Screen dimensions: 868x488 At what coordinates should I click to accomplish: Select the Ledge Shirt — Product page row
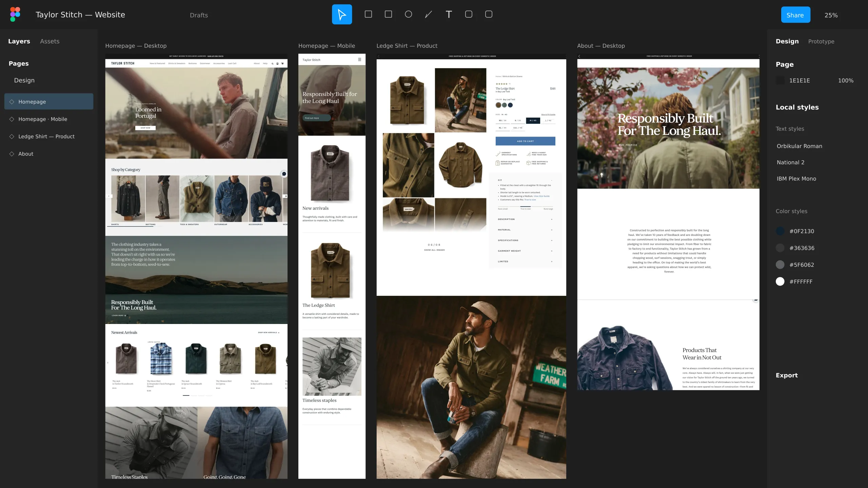point(49,137)
